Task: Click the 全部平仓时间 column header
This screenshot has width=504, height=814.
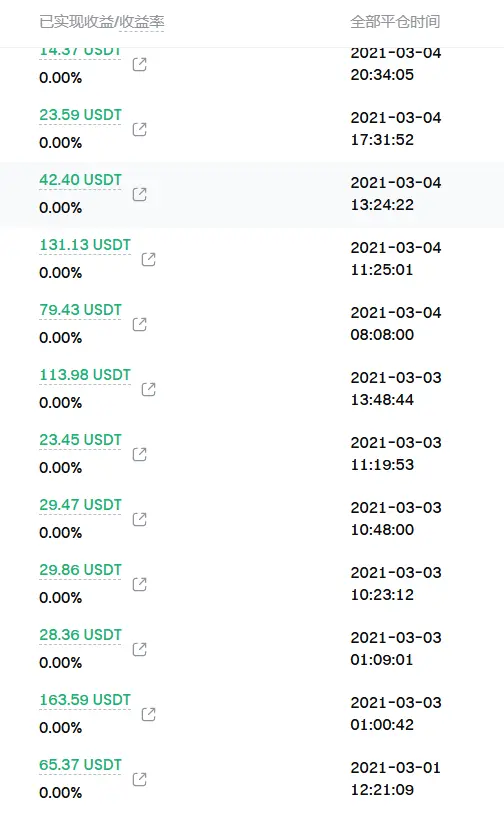Action: pyautogui.click(x=395, y=22)
